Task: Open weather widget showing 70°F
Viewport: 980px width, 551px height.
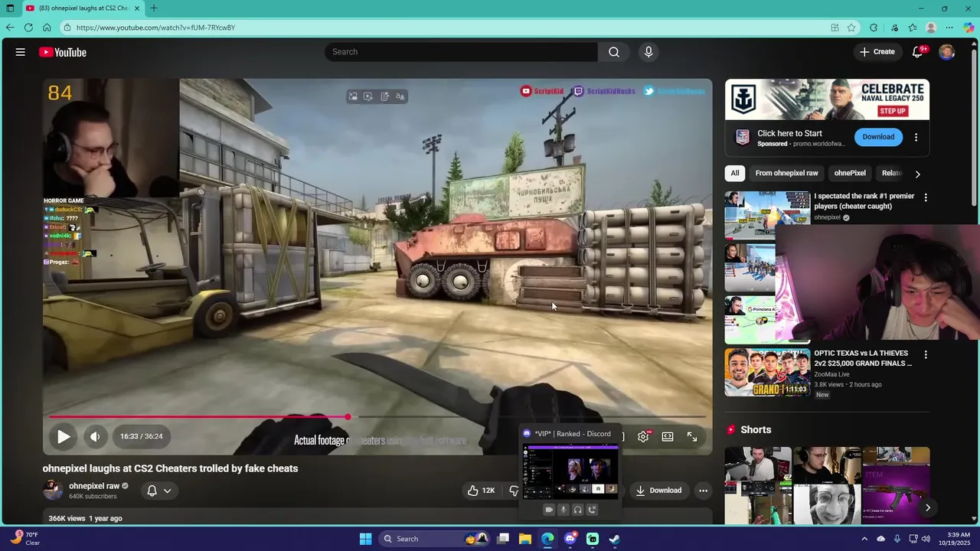Action: pyautogui.click(x=24, y=539)
